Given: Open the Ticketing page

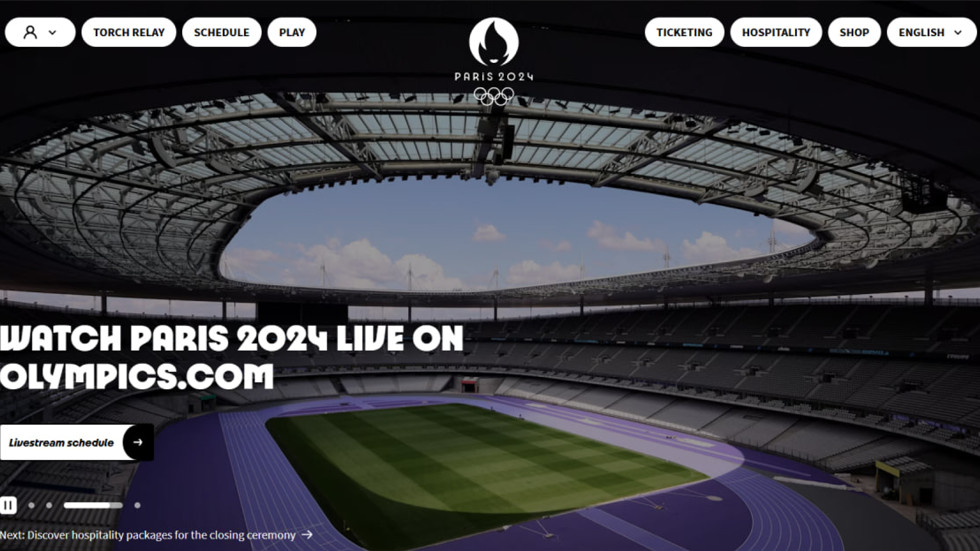Looking at the screenshot, I should click(x=684, y=33).
